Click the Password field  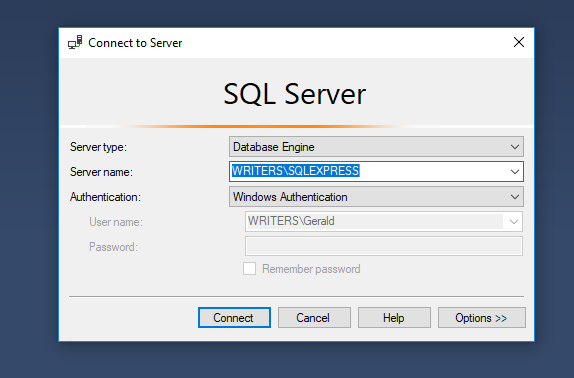[x=384, y=246]
